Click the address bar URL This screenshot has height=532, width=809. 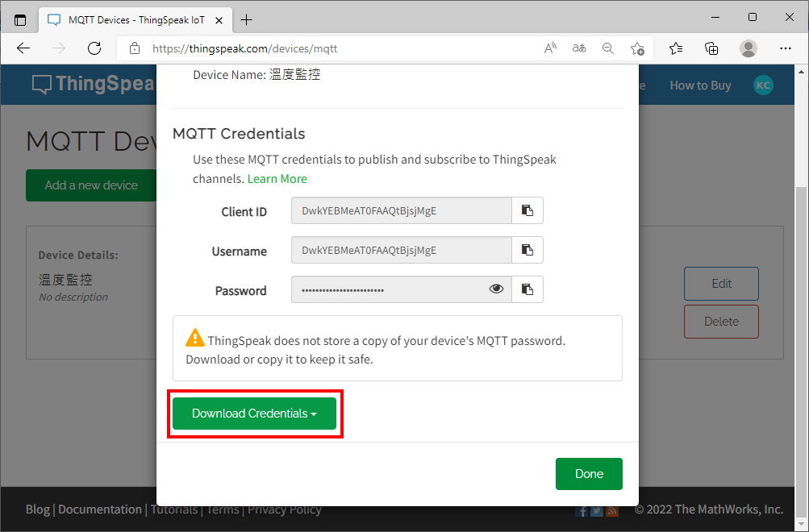pos(244,48)
